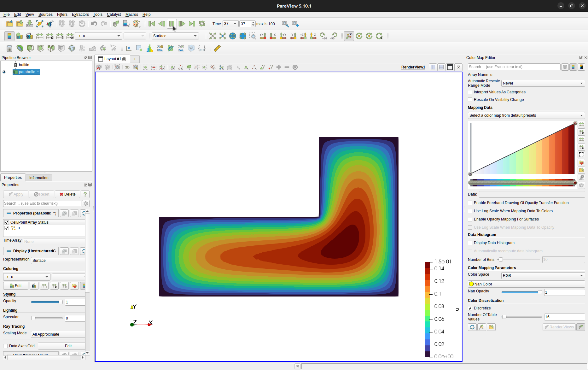The height and width of the screenshot is (370, 588).
Task: Check Use Log Scale Mapping Data To Colors
Action: (x=470, y=211)
